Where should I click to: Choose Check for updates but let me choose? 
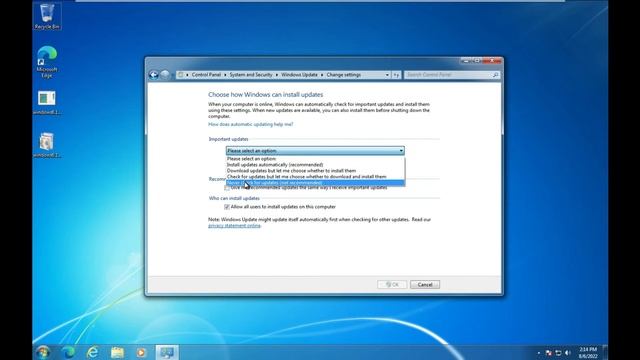(x=315, y=177)
